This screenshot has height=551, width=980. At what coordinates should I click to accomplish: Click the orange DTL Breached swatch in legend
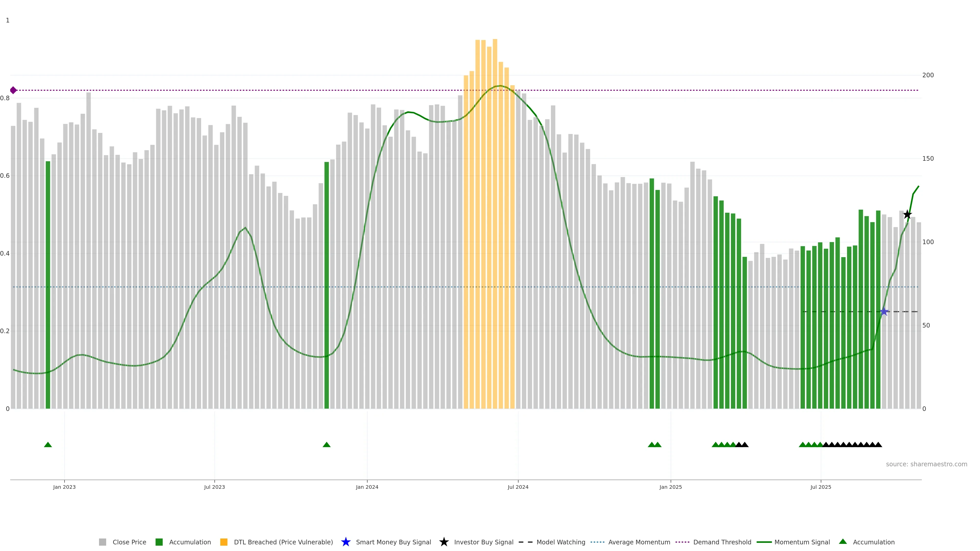pos(224,542)
